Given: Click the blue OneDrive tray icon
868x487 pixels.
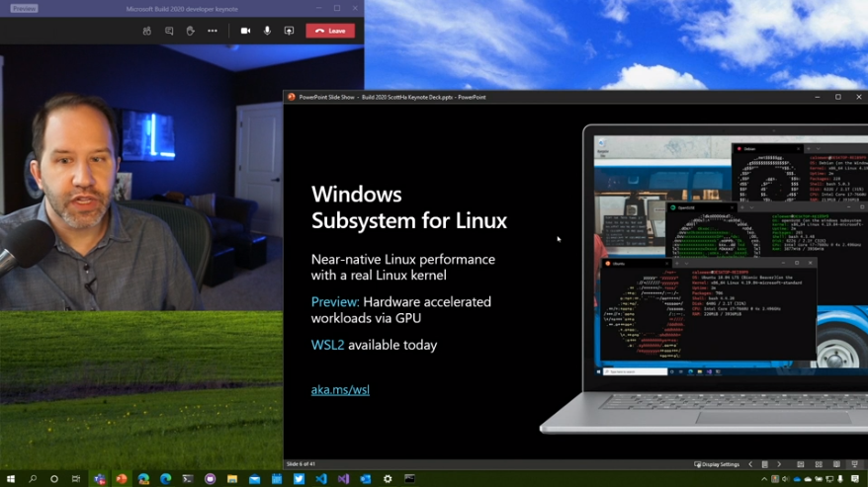Looking at the screenshot, I should pos(797,479).
